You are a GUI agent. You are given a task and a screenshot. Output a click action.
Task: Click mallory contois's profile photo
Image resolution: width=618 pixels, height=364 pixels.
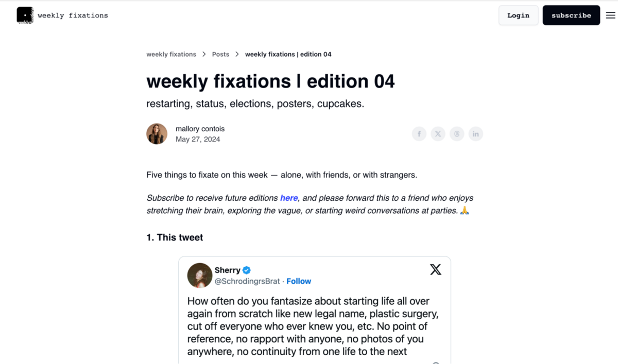point(157,134)
